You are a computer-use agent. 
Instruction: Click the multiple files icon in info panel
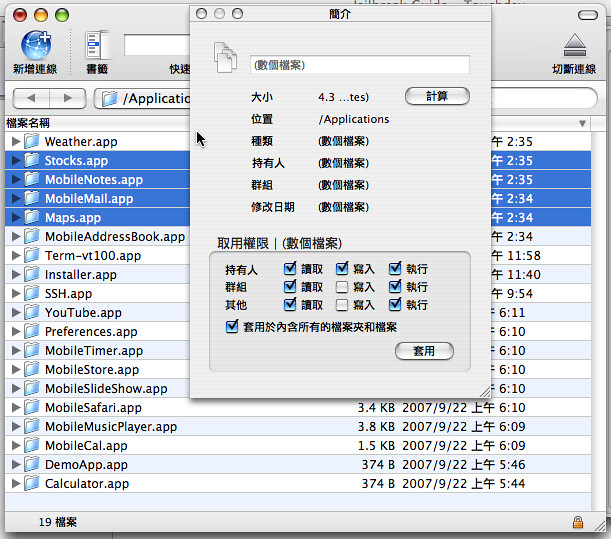pos(226,60)
